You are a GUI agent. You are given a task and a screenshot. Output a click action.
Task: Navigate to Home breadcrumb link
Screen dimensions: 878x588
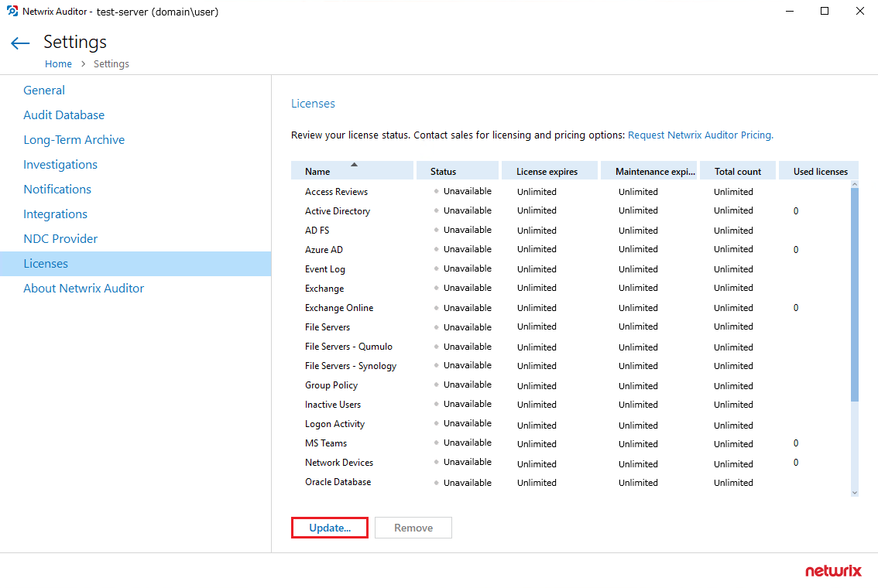(58, 64)
